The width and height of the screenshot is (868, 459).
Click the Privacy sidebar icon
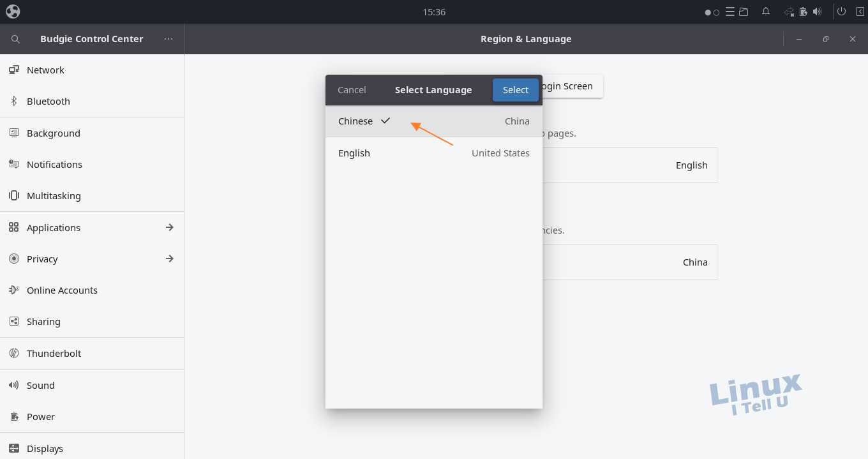pos(14,259)
